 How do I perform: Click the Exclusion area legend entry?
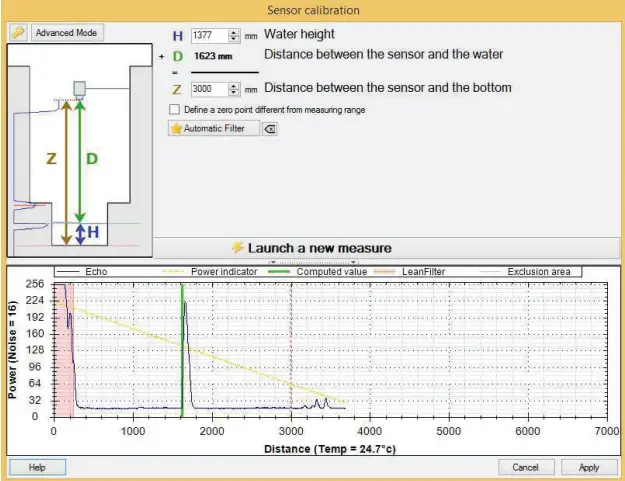tap(525, 272)
